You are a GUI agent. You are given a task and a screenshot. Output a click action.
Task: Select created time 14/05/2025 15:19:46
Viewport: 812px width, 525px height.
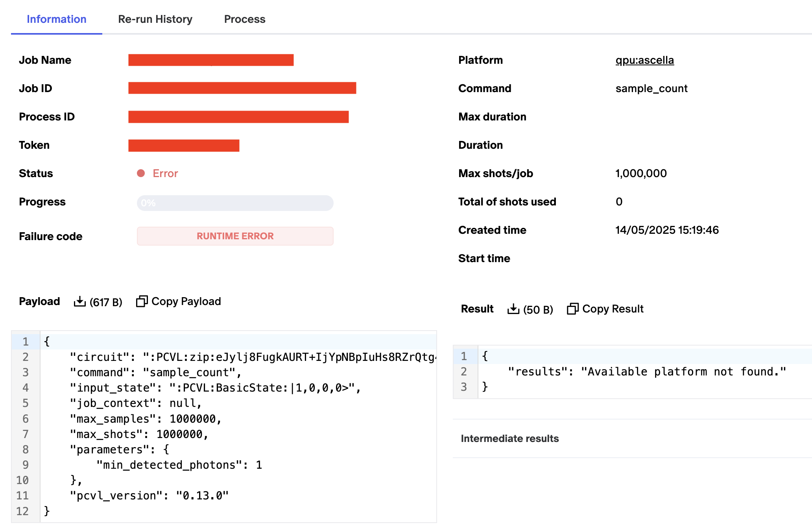click(667, 230)
